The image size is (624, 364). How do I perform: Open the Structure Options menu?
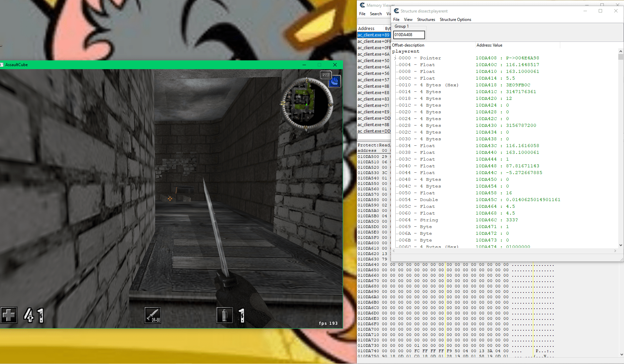(455, 20)
